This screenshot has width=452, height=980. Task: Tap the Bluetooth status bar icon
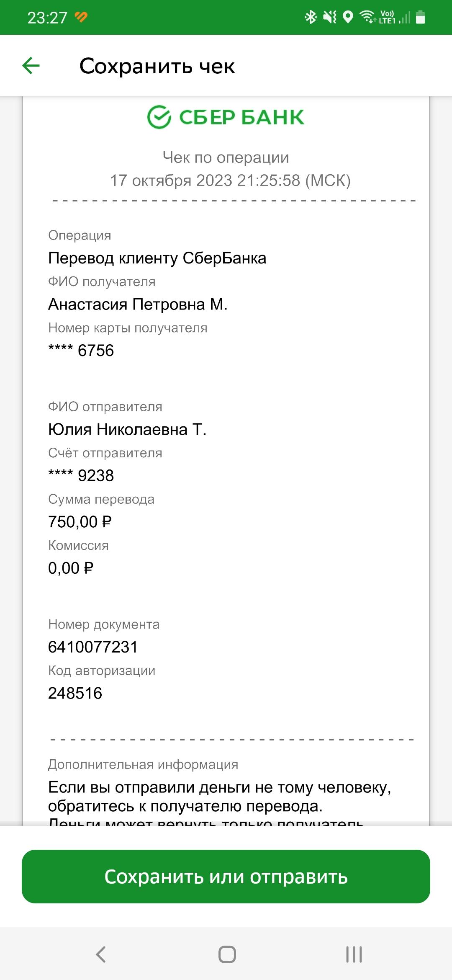(x=311, y=17)
